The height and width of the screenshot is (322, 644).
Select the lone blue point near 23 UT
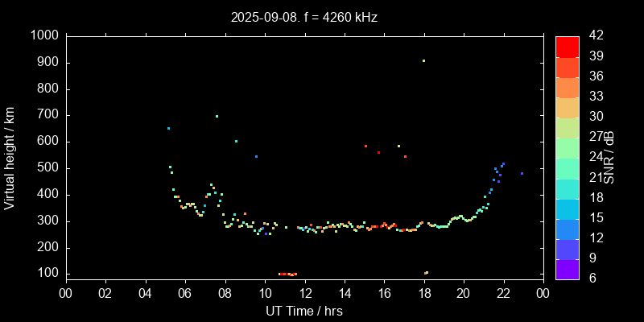(x=522, y=173)
